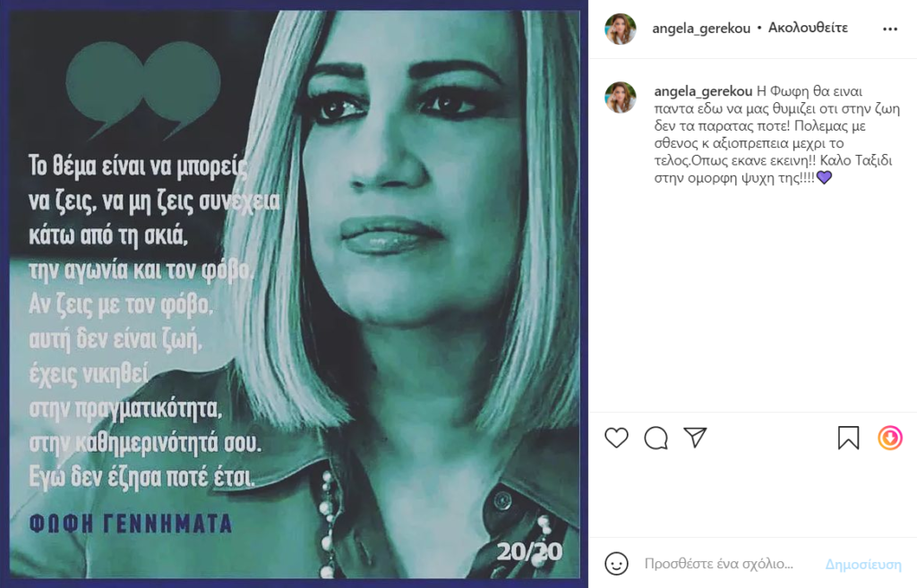
Task: Click the header profile avatar
Action: click(x=620, y=29)
